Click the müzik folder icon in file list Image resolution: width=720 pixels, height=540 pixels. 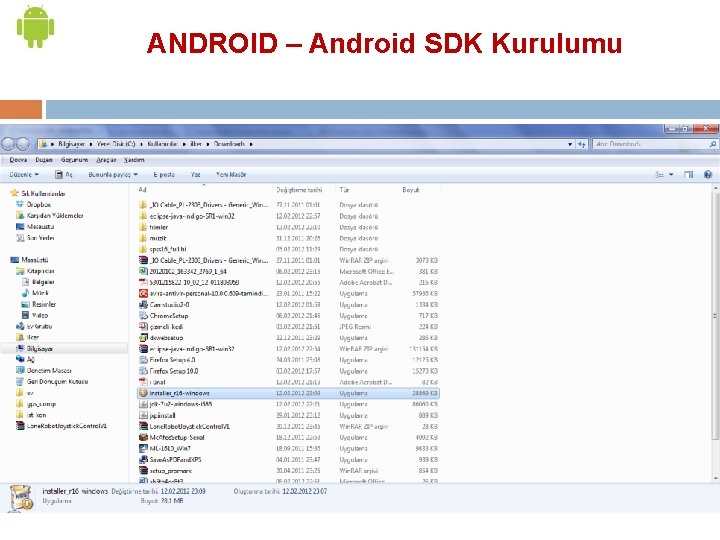click(x=143, y=238)
